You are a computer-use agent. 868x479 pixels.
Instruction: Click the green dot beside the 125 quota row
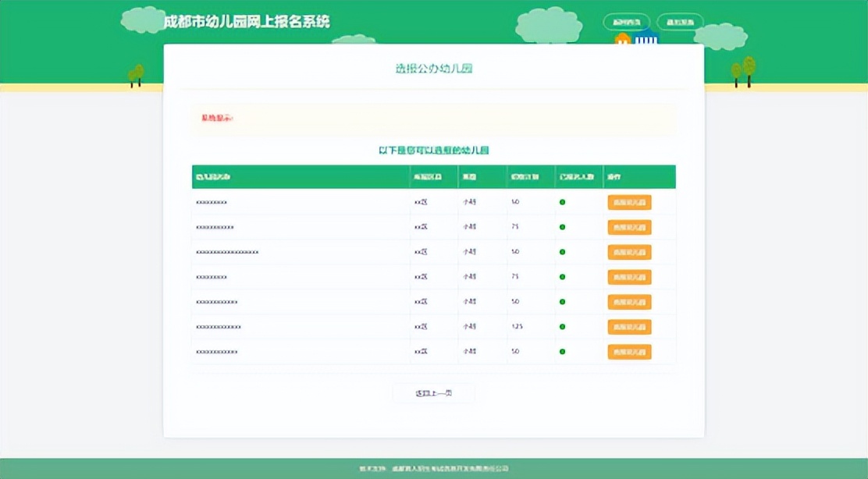point(564,327)
